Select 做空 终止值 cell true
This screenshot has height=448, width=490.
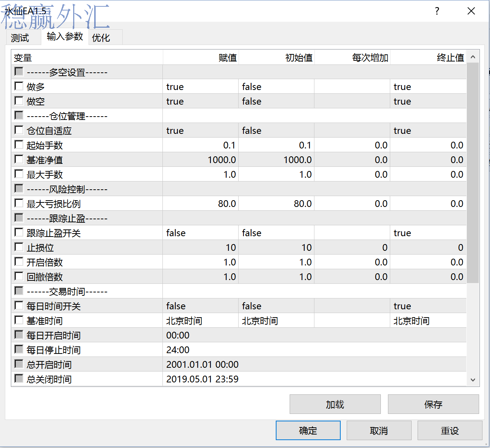[x=428, y=101]
